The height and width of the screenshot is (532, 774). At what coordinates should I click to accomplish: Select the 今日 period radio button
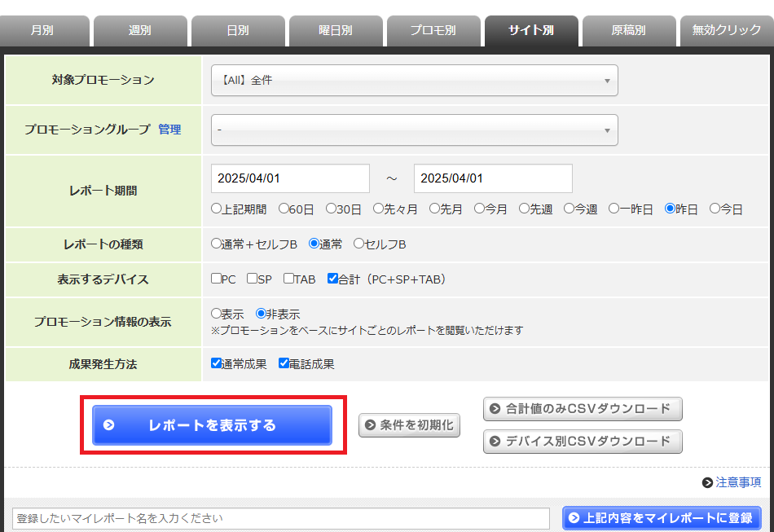point(715,209)
